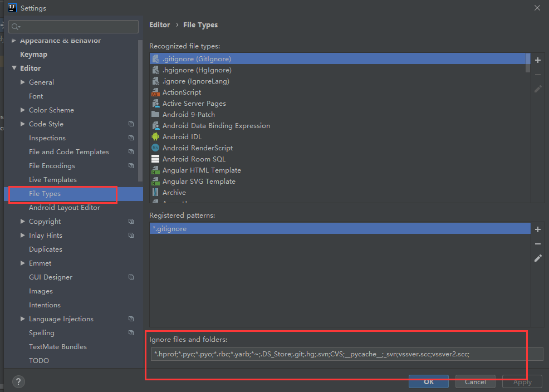
Task: Click the search magnifier icon in settings
Action: pyautogui.click(x=16, y=27)
